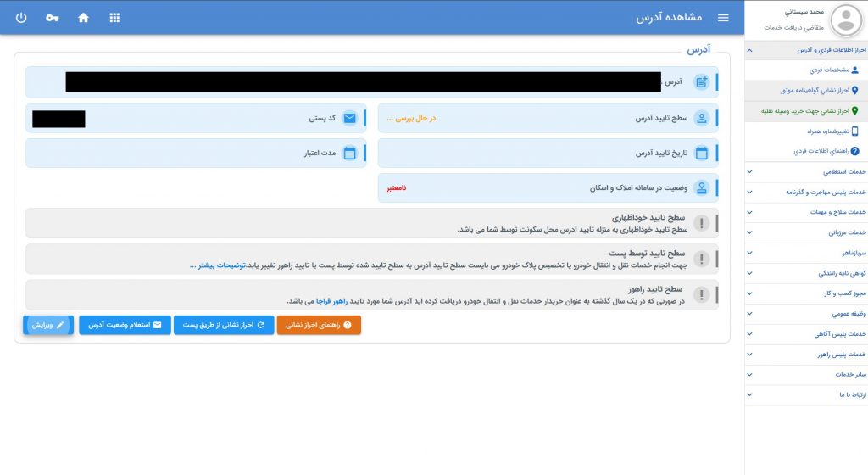The image size is (868, 475).
Task: Click the power logout icon
Action: 21,18
